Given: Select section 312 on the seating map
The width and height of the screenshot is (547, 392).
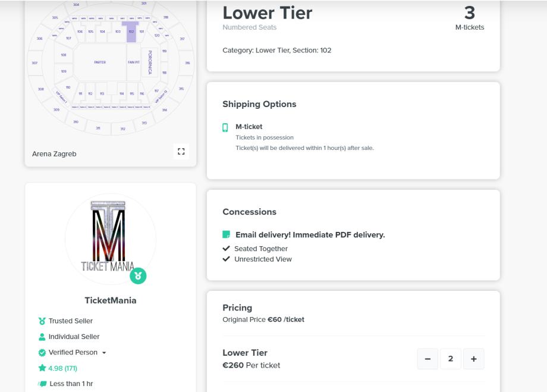Looking at the screenshot, I should coord(123,129).
